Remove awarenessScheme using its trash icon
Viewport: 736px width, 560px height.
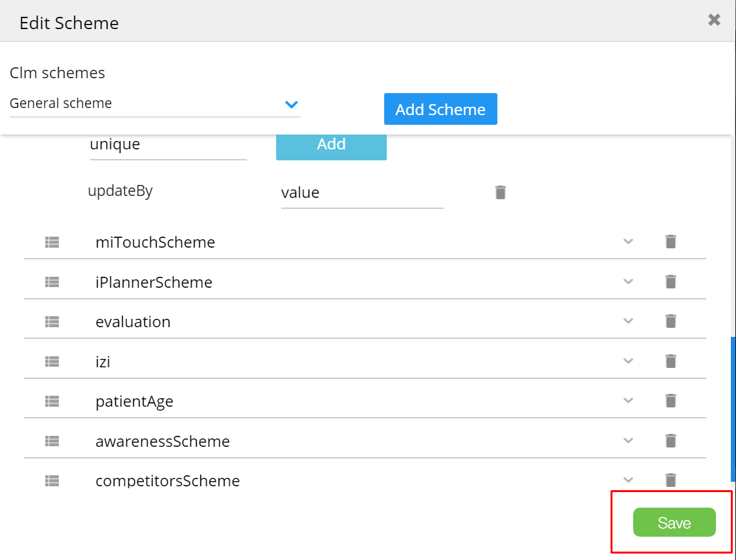click(x=671, y=441)
